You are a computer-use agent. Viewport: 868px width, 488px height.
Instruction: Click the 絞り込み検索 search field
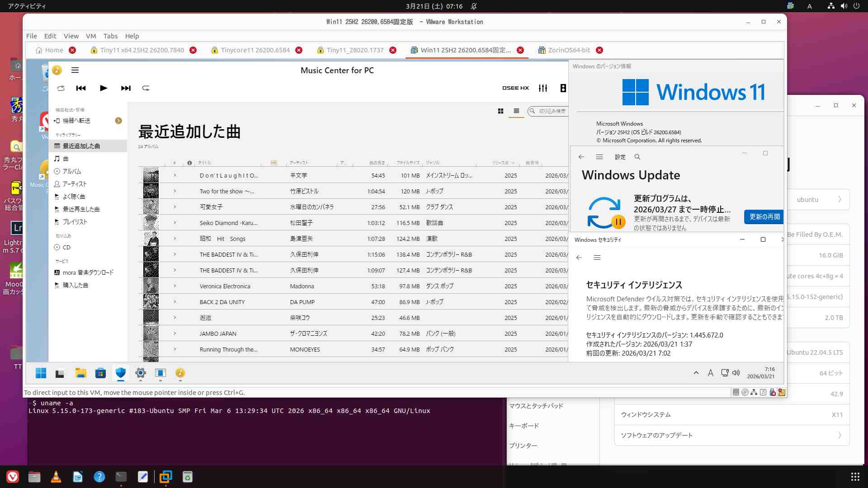coord(552,111)
